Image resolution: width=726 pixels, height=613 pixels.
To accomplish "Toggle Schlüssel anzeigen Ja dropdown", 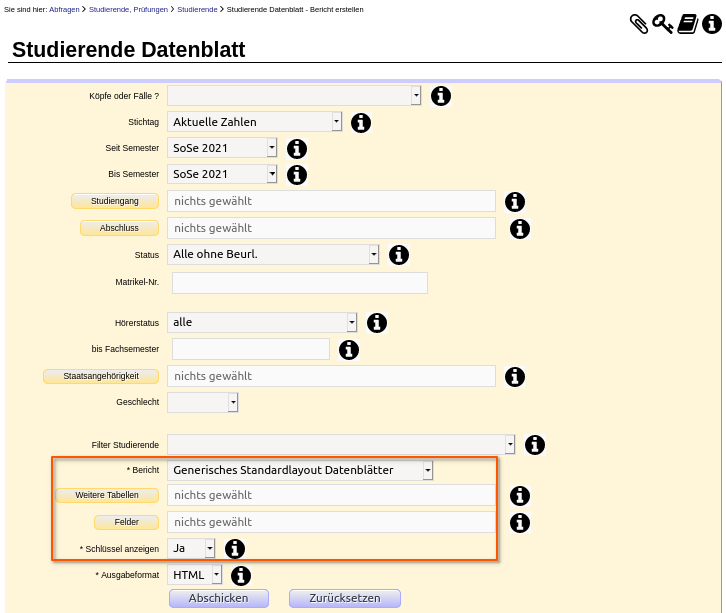I will (x=191, y=548).
